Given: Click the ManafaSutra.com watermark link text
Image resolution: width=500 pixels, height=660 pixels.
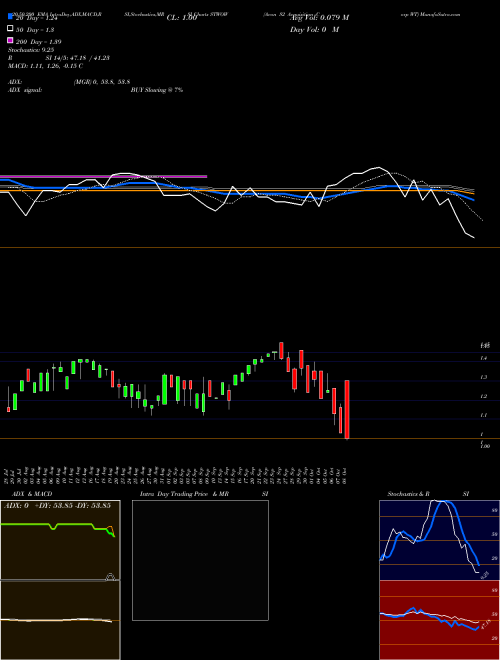Looking at the screenshot, I should click(440, 14).
